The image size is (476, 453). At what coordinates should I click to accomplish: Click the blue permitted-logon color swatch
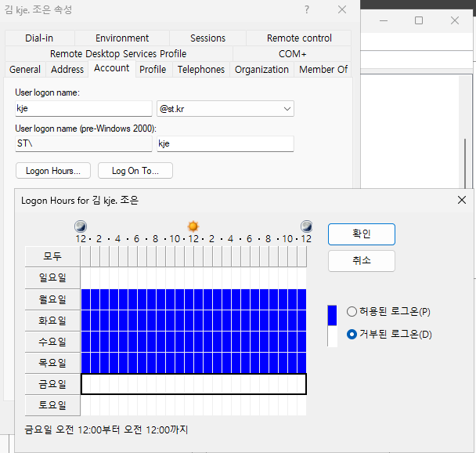pyautogui.click(x=333, y=315)
